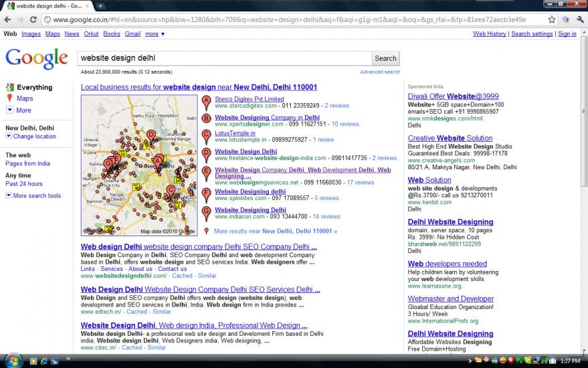Click the small pin beside More results near
The width and height of the screenshot is (588, 368).
pyautogui.click(x=206, y=231)
